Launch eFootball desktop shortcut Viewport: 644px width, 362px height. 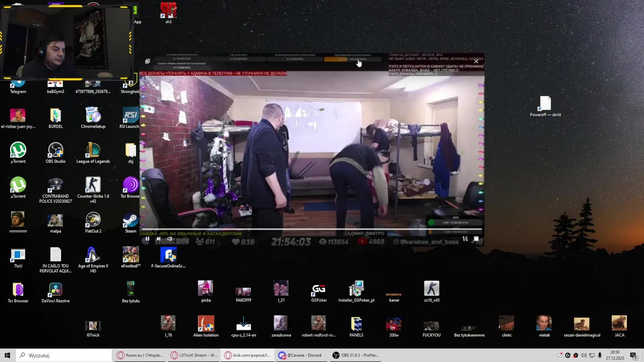(130, 258)
